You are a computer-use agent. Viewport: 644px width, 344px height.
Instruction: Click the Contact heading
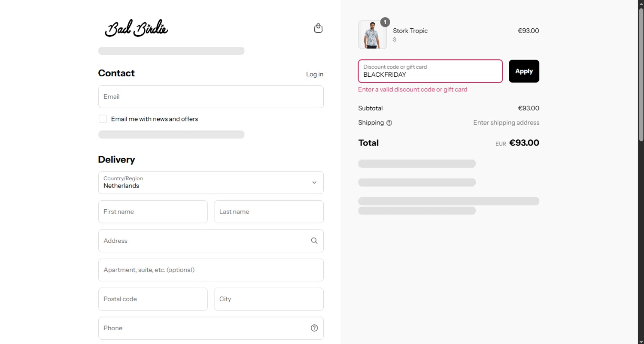[x=116, y=73]
